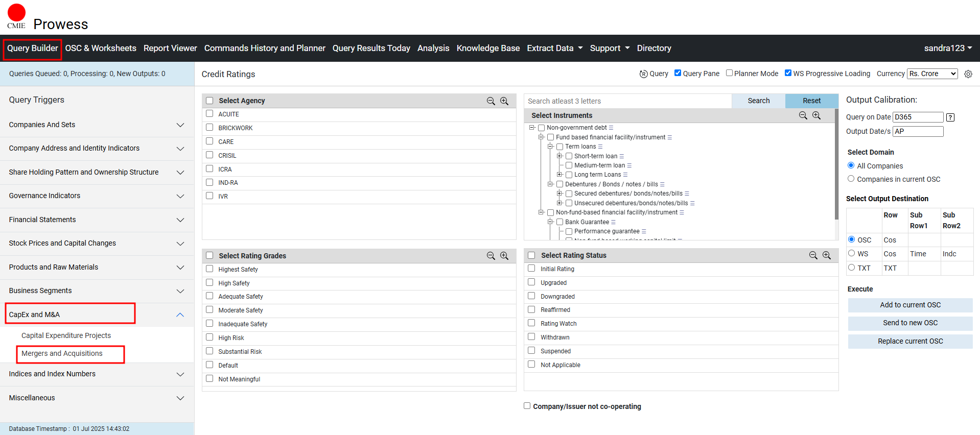Click zoom out icon in Select Agency header
This screenshot has height=435, width=980.
click(491, 101)
